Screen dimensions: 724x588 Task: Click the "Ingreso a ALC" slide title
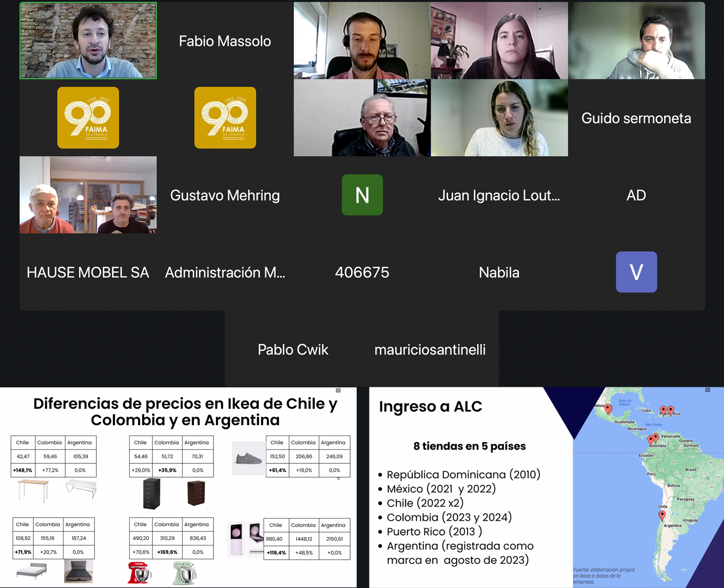point(430,406)
